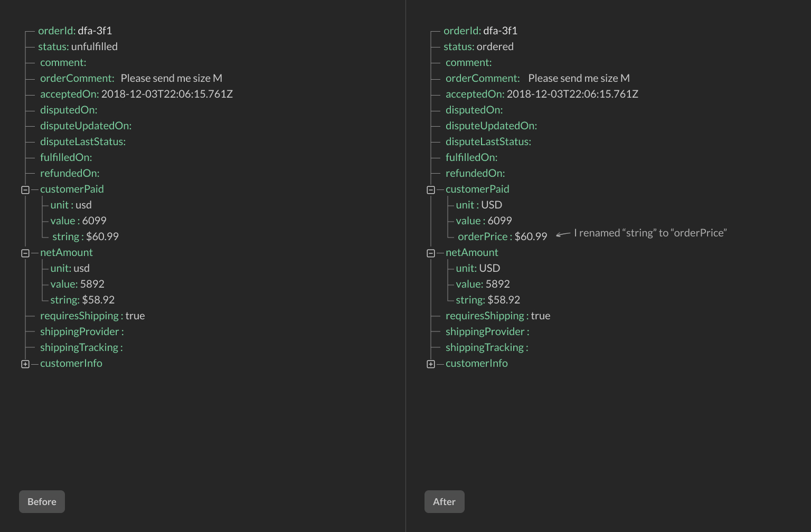This screenshot has width=811, height=532.
Task: Collapse the netAmount node in the After tree
Action: coord(430,253)
